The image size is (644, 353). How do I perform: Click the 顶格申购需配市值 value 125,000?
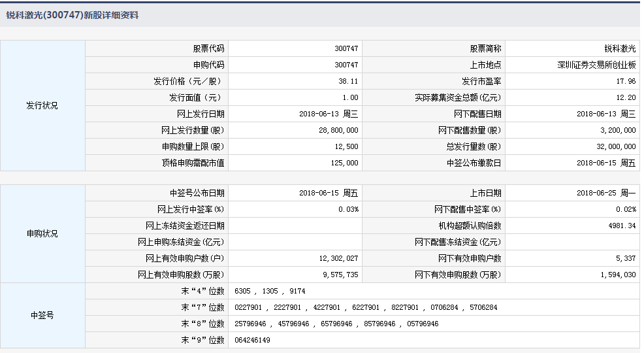(x=344, y=163)
